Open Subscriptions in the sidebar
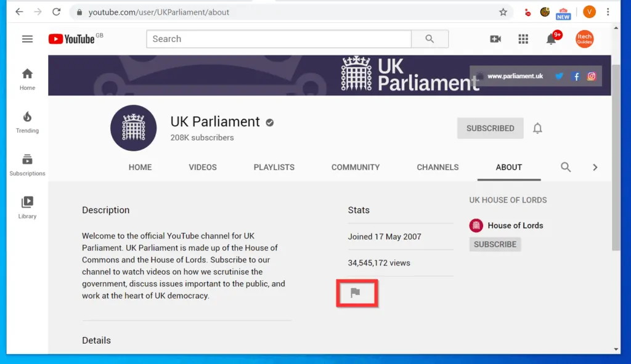The image size is (631, 364). [27, 165]
